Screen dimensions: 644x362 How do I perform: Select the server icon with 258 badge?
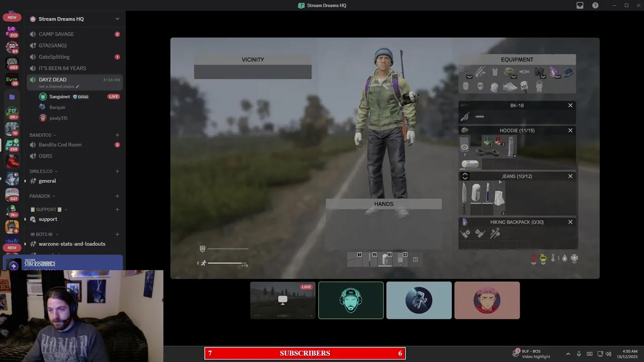(12, 145)
